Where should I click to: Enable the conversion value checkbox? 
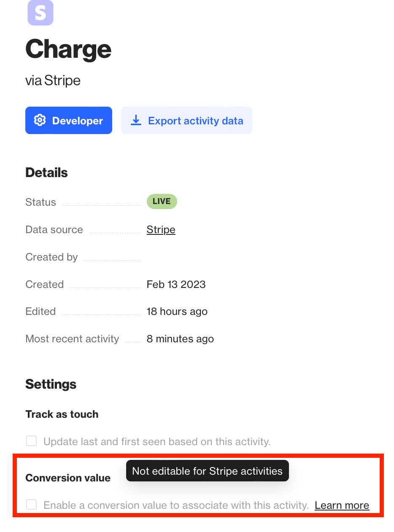pyautogui.click(x=32, y=505)
